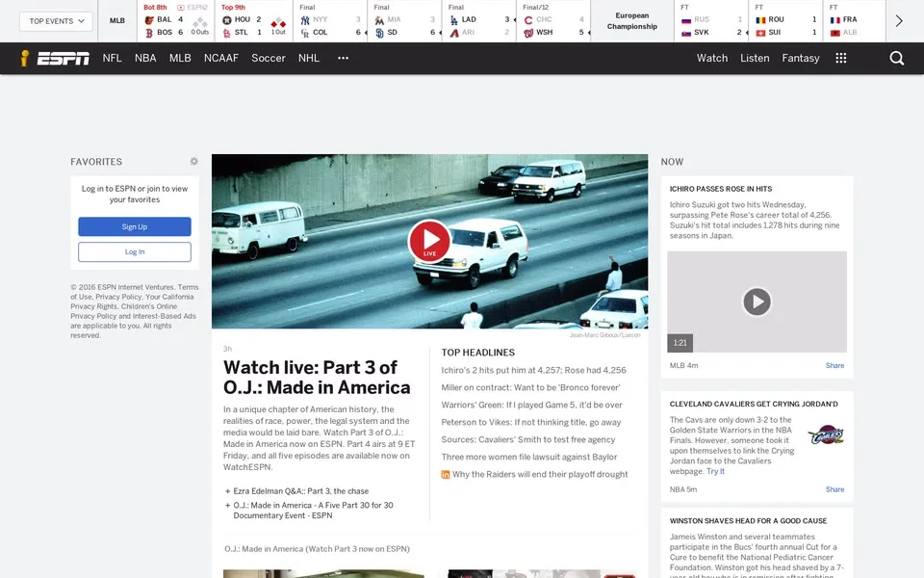Click the MLB scoreboard label
This screenshot has height=578, width=924.
point(116,20)
